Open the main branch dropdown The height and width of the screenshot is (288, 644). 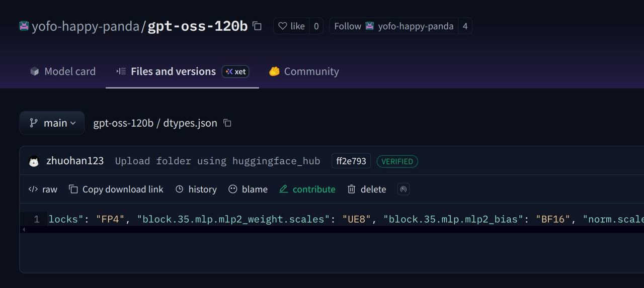52,123
